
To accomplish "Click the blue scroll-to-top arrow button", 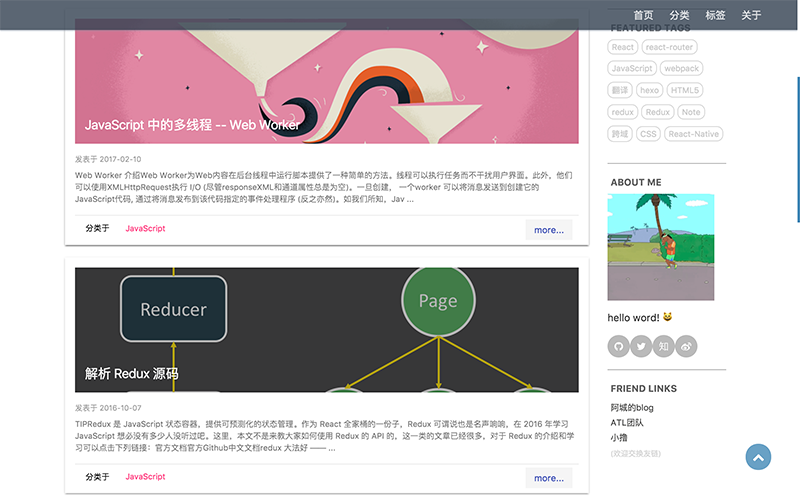I will (x=759, y=457).
